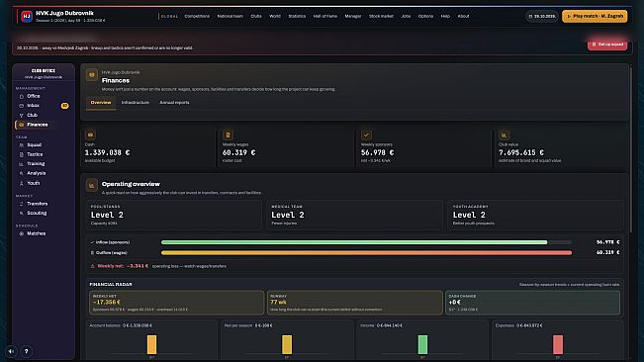The width and height of the screenshot is (644, 362).
Task: Go to the Training page
Action: click(x=43, y=164)
